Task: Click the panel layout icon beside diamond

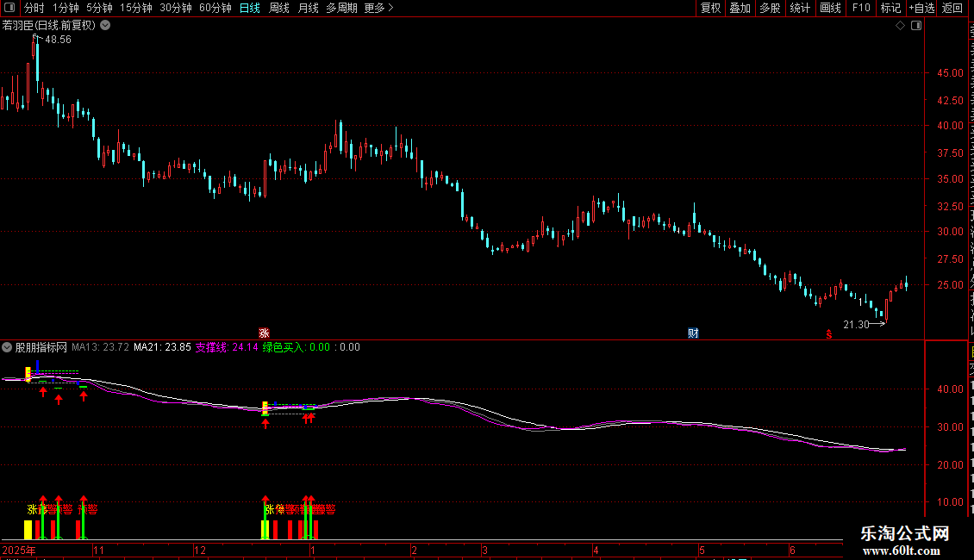Action: (916, 26)
